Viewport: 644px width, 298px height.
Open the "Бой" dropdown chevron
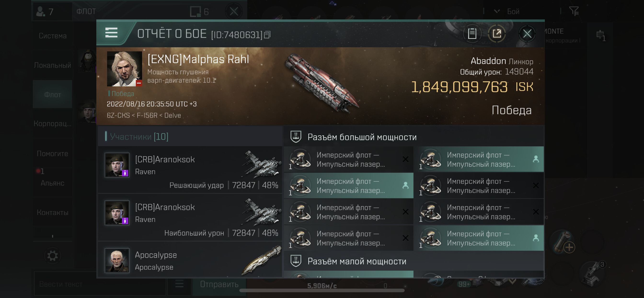497,11
